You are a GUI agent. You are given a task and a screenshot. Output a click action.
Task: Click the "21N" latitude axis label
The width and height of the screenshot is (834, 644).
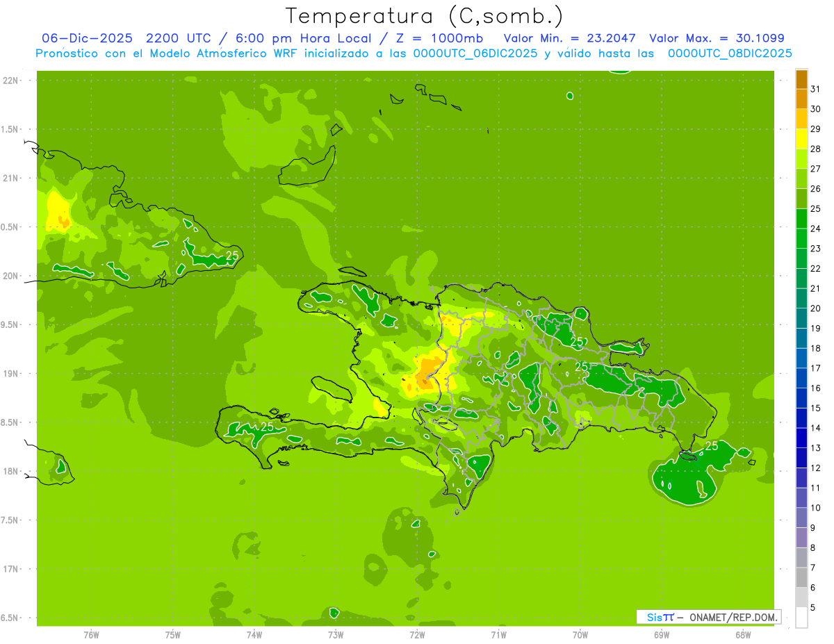[x=10, y=178]
